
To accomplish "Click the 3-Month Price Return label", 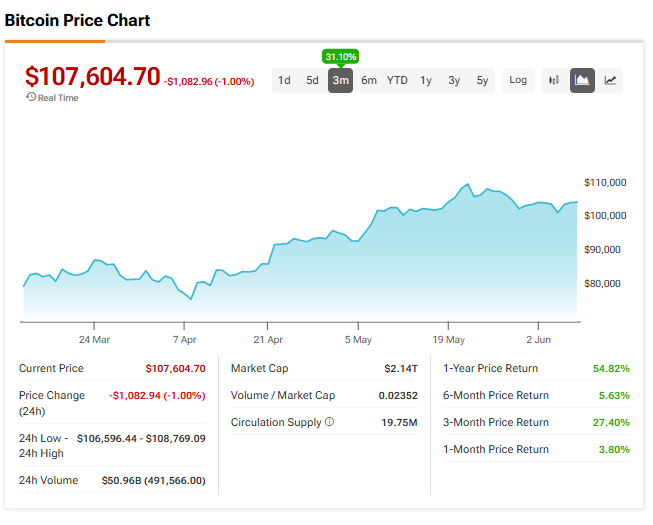I will 496,423.
